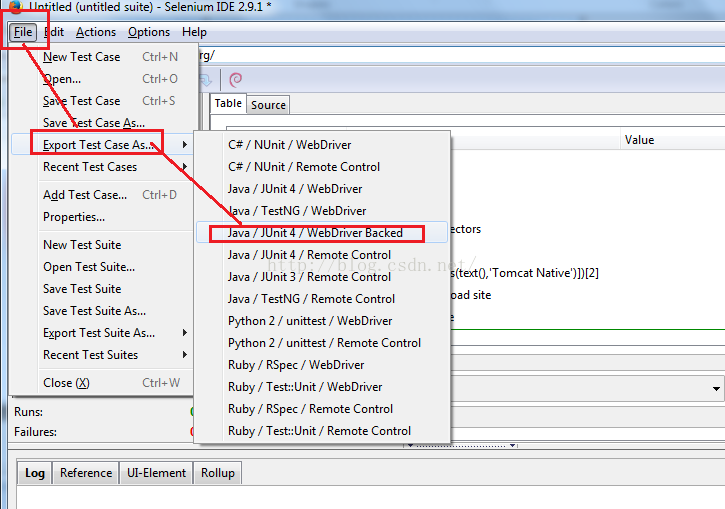725x509 pixels.
Task: Expand Export Test Suite As submenu
Action: tap(104, 333)
